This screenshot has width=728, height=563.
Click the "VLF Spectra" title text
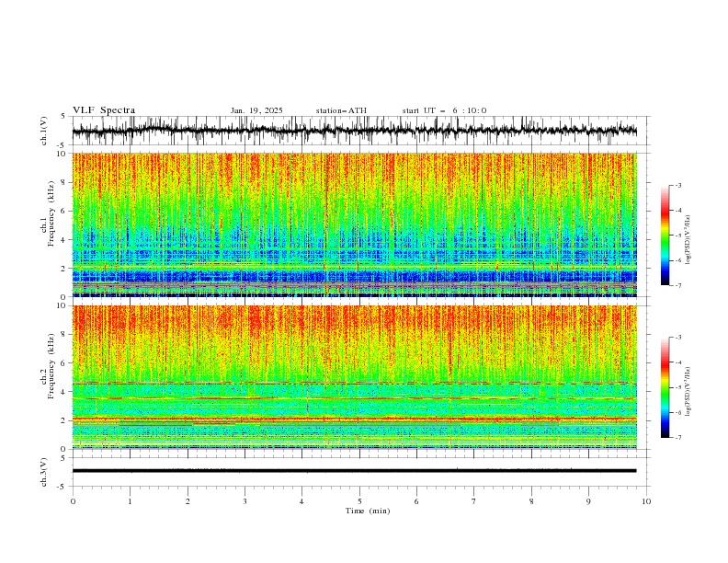click(x=104, y=110)
